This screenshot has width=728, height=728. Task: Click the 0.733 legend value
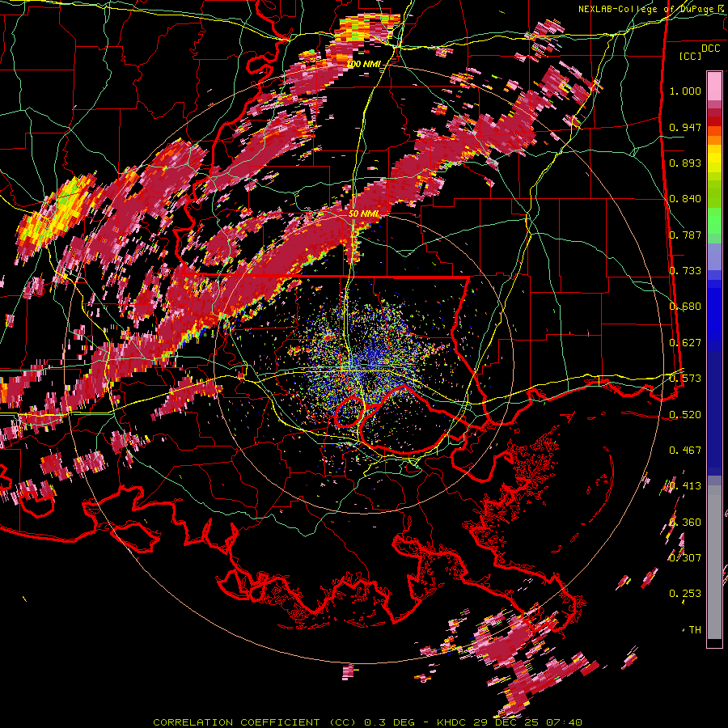click(685, 271)
